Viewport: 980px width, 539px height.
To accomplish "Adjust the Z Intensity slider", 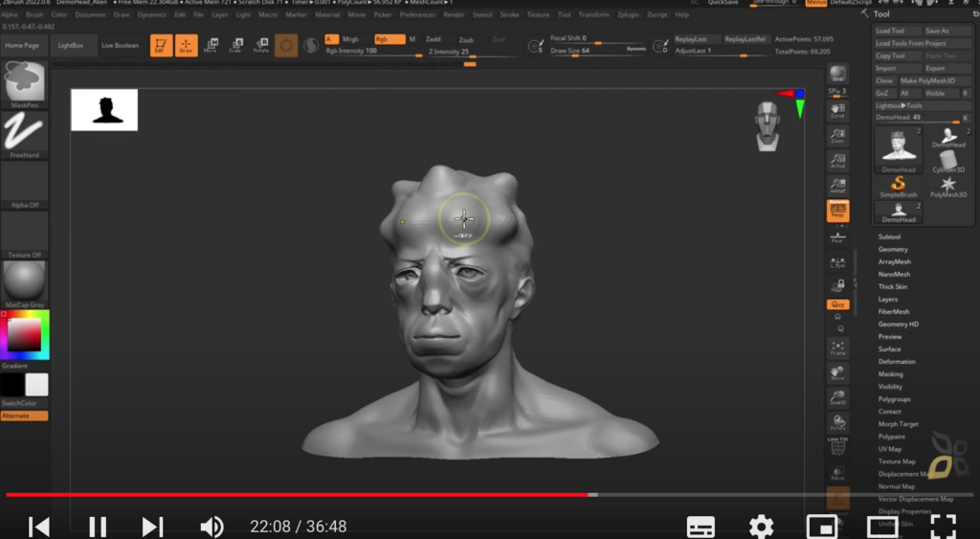I will [473, 52].
